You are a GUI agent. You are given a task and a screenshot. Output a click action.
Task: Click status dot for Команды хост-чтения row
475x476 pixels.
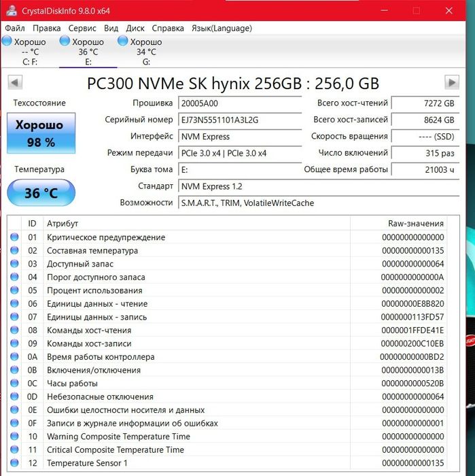(x=14, y=330)
